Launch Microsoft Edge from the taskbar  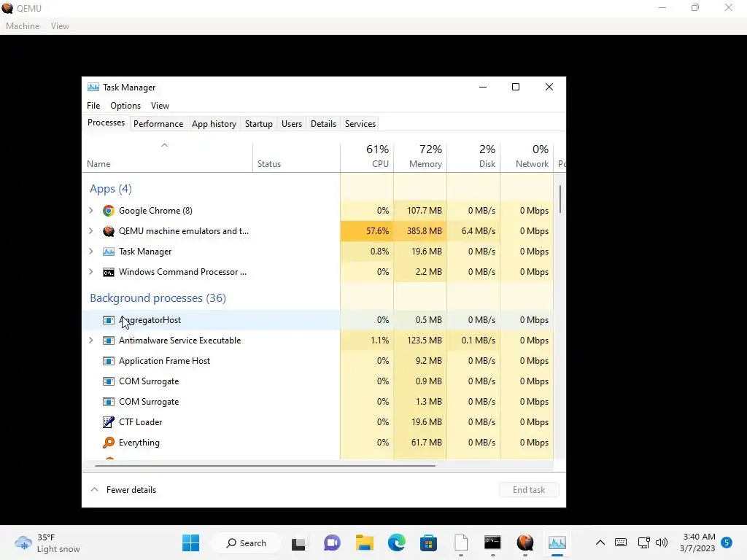pos(396,542)
